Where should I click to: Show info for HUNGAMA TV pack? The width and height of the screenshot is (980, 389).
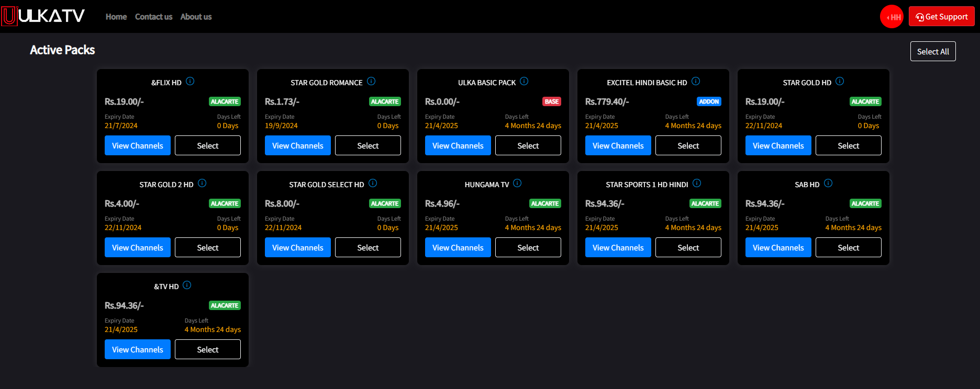(517, 183)
